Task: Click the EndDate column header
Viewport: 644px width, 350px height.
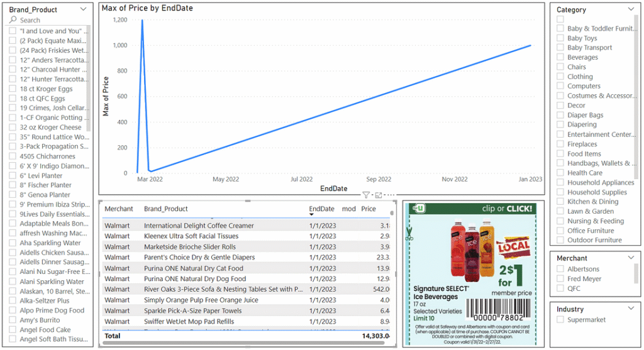Action: (321, 209)
